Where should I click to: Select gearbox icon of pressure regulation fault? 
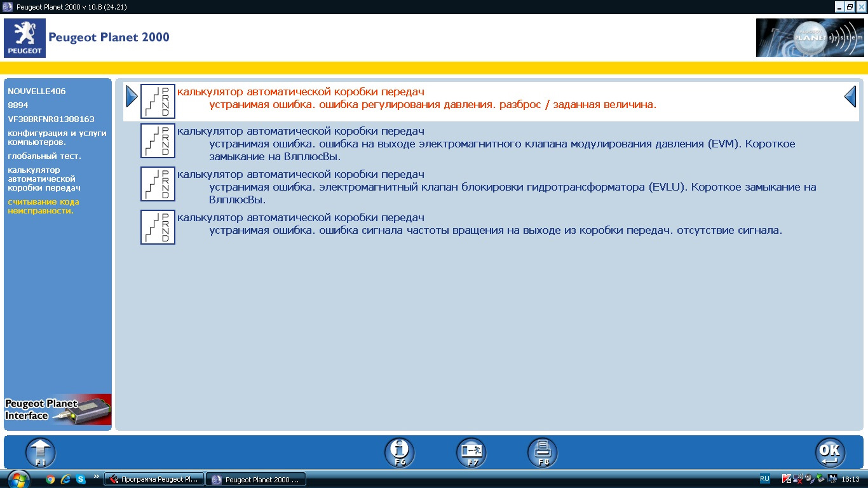pos(158,101)
